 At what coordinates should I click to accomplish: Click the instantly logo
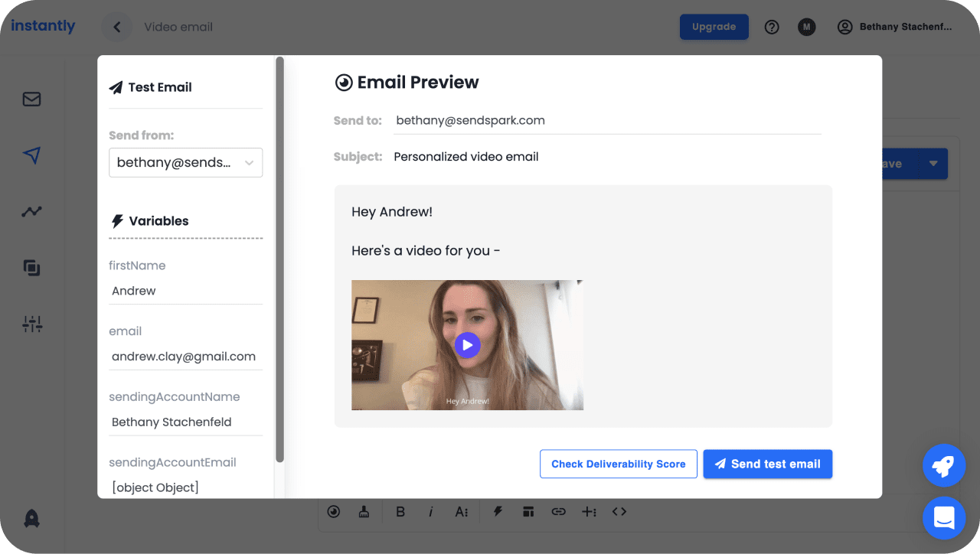click(43, 26)
